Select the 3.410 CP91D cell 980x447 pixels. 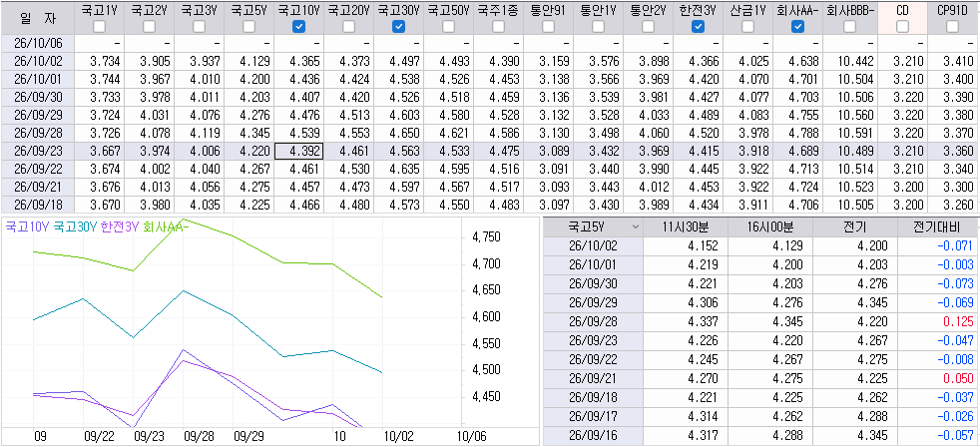pos(952,61)
